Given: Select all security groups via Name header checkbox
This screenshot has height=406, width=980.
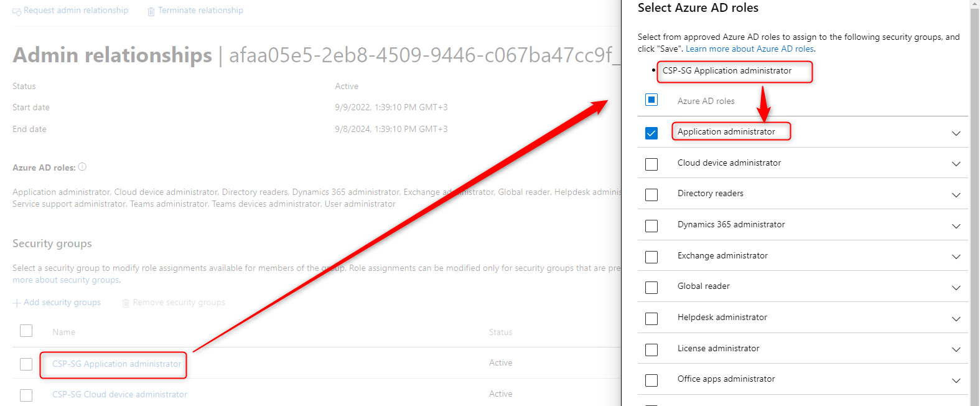Looking at the screenshot, I should tap(26, 331).
